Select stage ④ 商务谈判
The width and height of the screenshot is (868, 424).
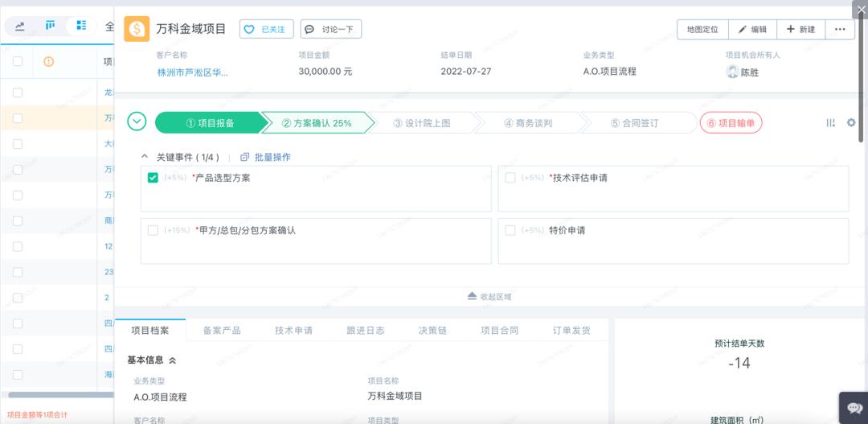click(528, 123)
